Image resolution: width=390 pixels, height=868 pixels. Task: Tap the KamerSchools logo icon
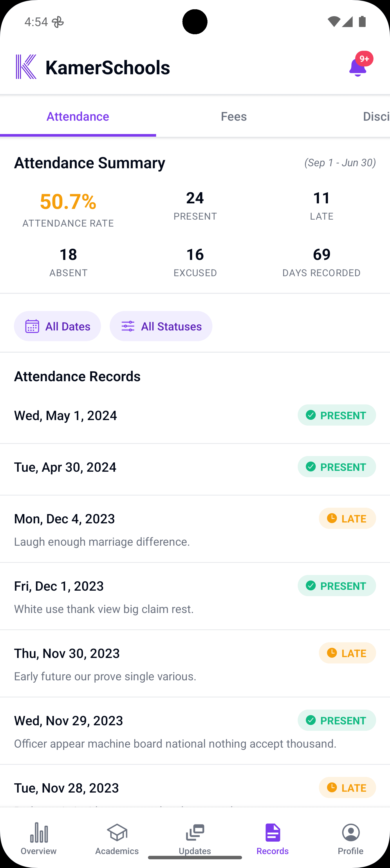(26, 67)
